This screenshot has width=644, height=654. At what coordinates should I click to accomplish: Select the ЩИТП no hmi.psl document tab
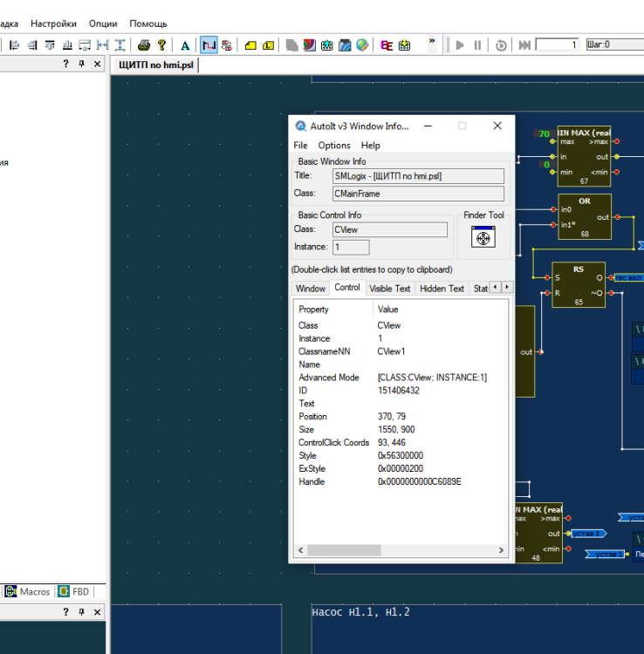(x=156, y=65)
